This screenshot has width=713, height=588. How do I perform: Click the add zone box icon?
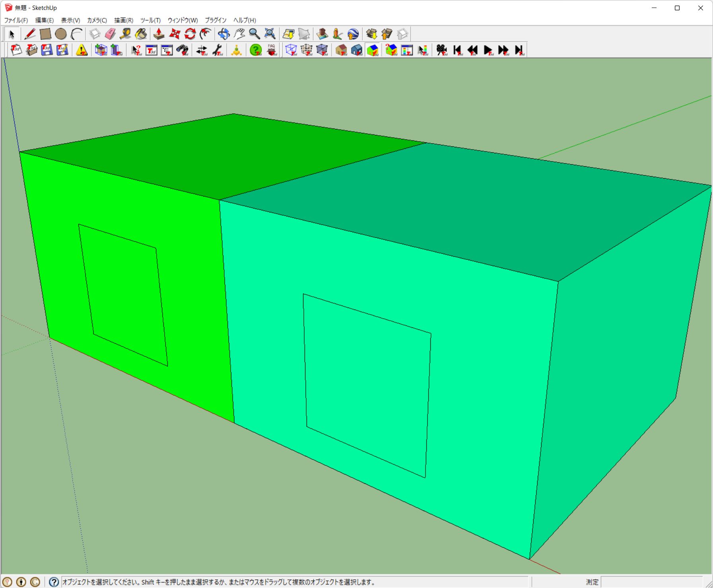coord(101,50)
